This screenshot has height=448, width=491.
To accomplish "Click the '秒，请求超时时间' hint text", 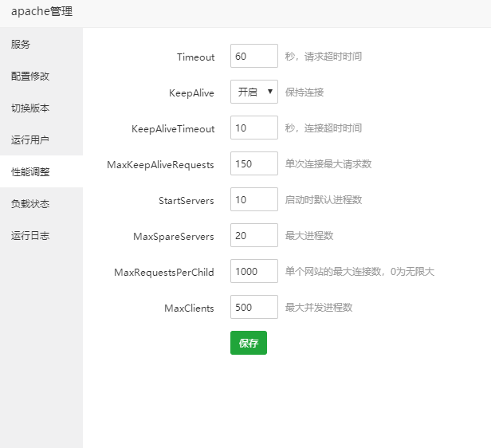I will tap(324, 57).
